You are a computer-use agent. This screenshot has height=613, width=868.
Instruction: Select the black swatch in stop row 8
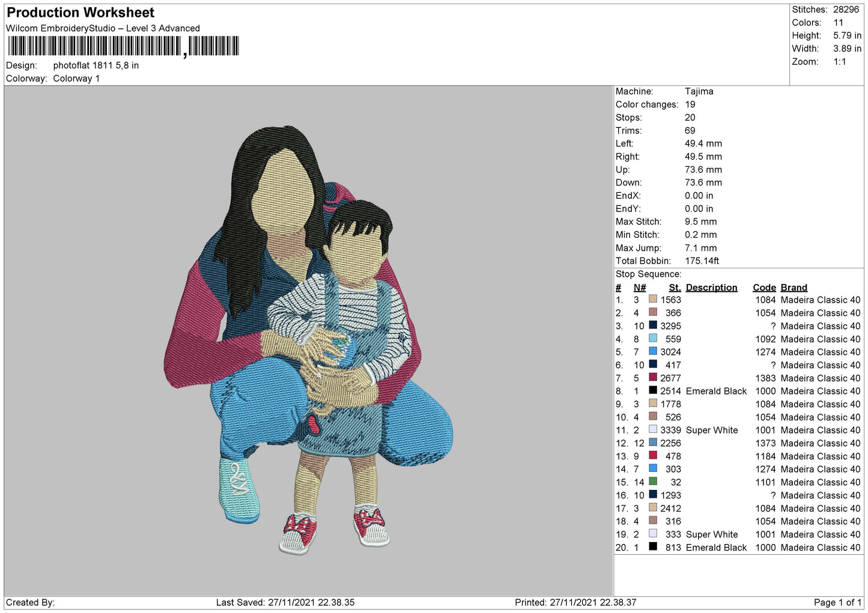(x=652, y=390)
